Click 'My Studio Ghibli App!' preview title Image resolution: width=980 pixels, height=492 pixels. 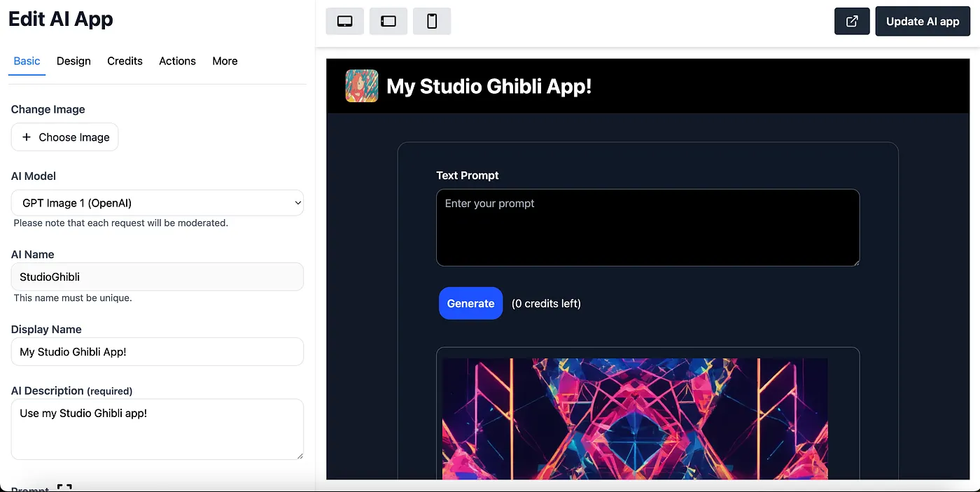(x=489, y=86)
